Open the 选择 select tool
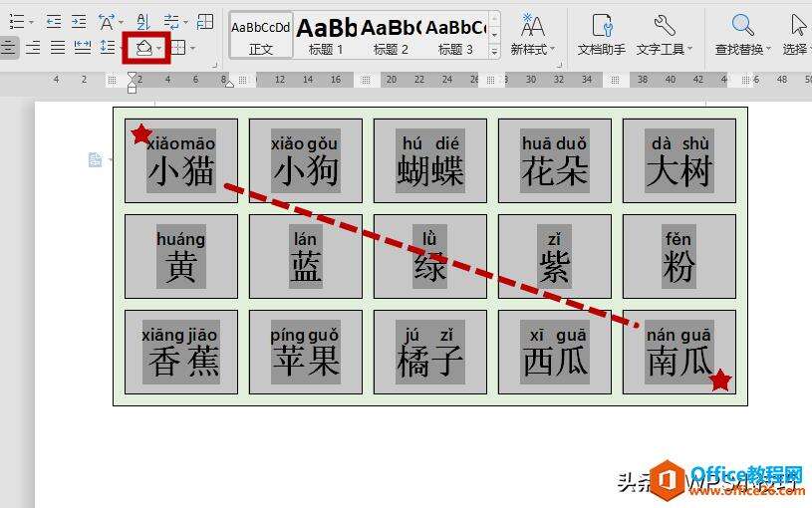Screen dimensions: 812x508 (x=796, y=35)
